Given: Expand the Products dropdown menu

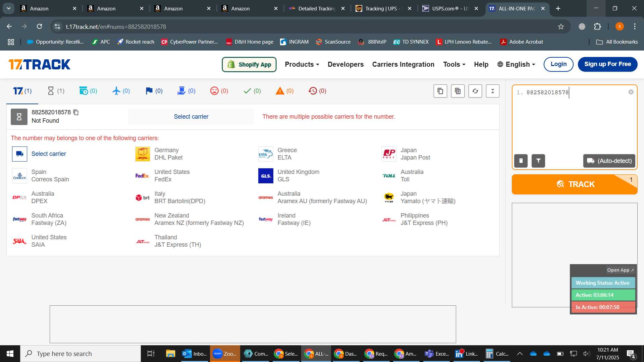Looking at the screenshot, I should [x=302, y=64].
